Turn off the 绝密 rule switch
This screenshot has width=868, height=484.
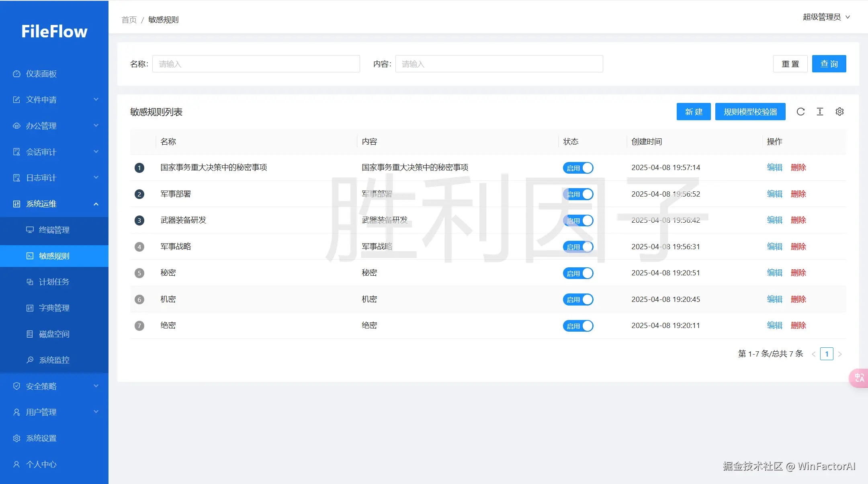[578, 326]
